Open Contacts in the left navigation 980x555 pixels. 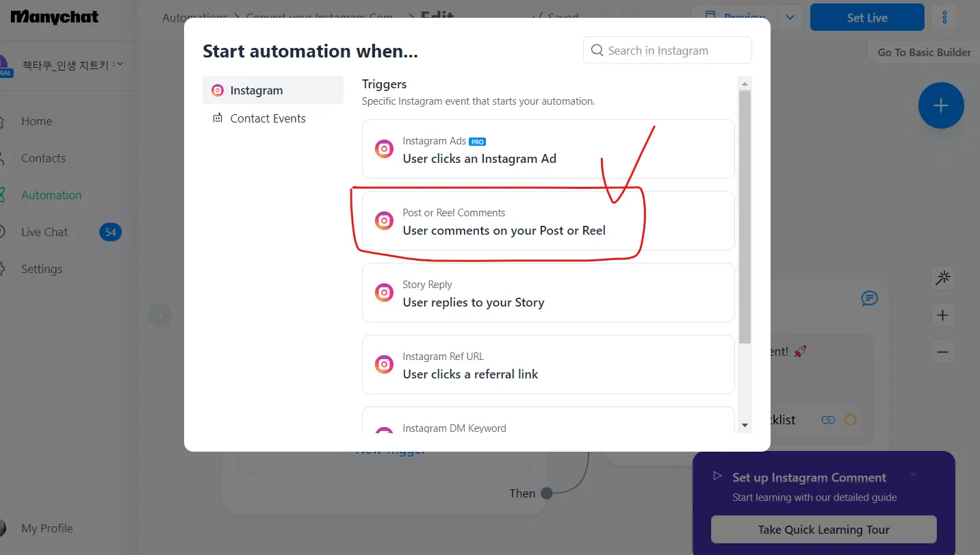(x=43, y=158)
